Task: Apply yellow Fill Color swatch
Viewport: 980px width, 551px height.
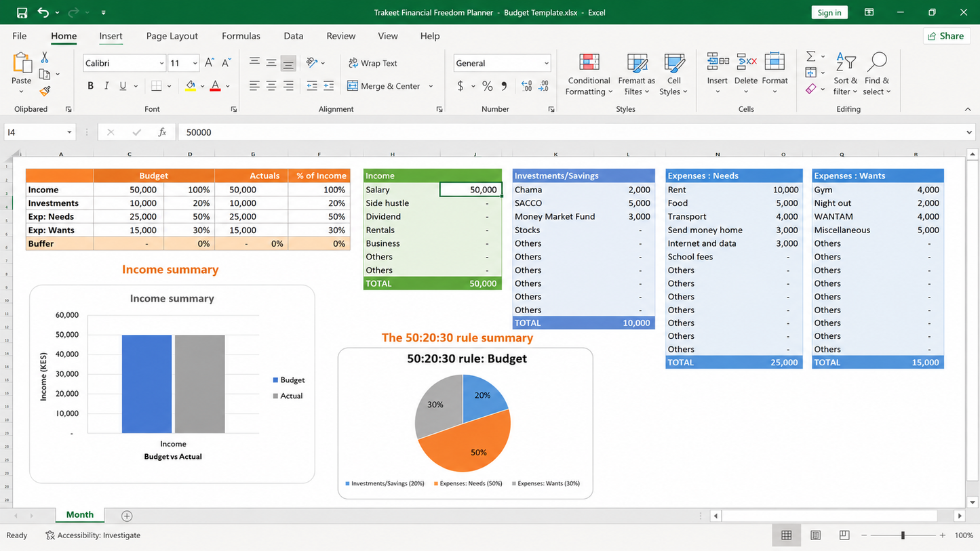Action: [191, 86]
